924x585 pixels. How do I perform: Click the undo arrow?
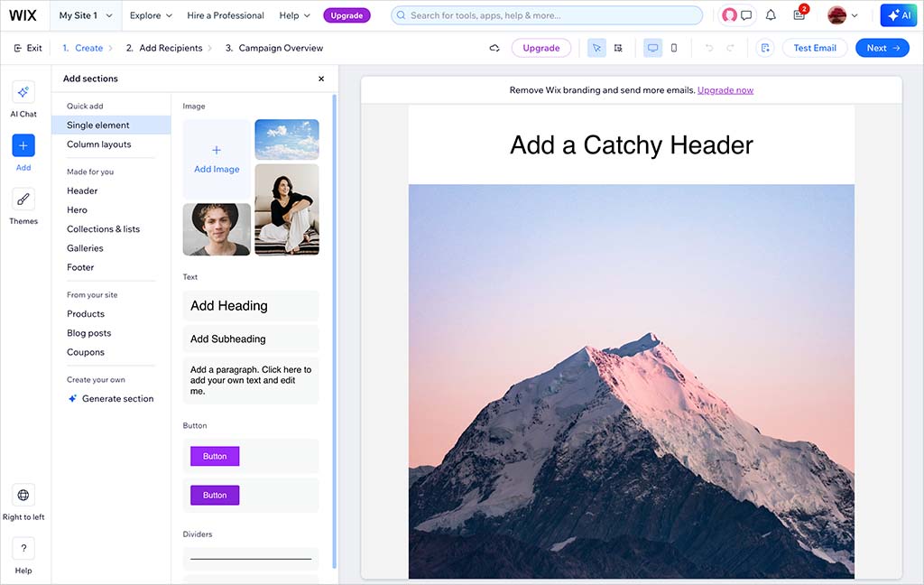(x=709, y=48)
